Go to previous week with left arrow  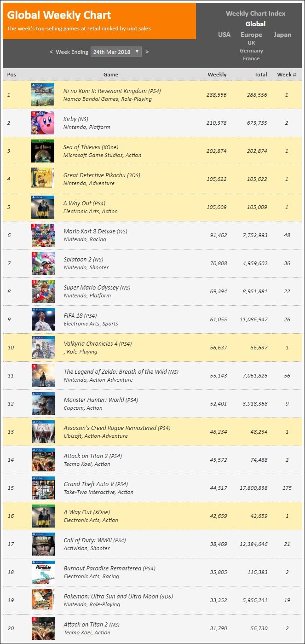click(51, 52)
